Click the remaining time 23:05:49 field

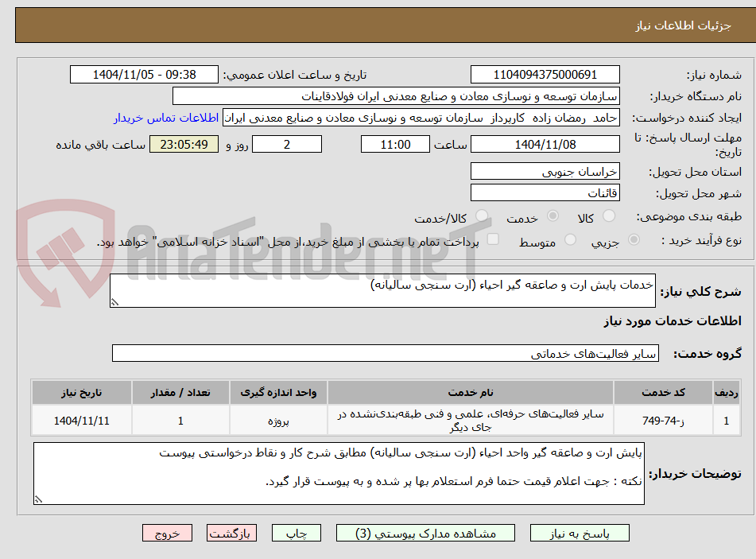pos(184,144)
